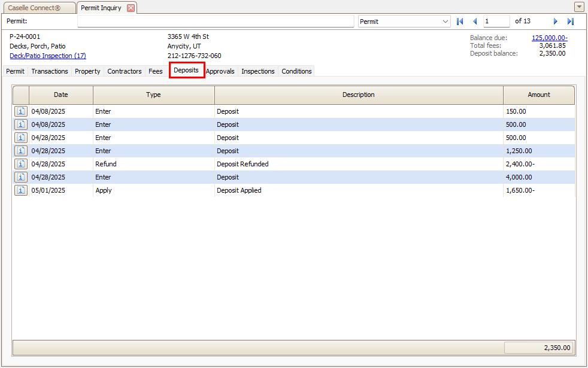588x368 pixels.
Task: Jump to the last permit record
Action: 571,22
